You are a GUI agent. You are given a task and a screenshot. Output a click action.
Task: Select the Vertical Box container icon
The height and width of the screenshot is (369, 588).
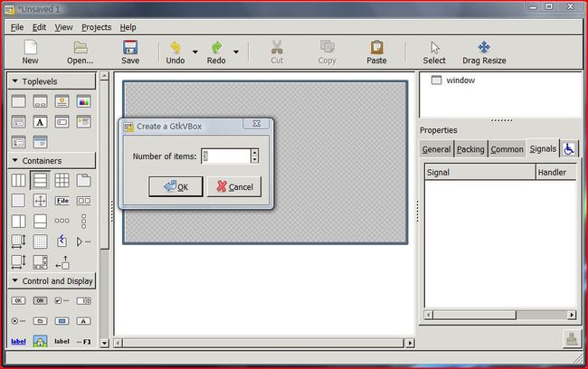tap(40, 180)
